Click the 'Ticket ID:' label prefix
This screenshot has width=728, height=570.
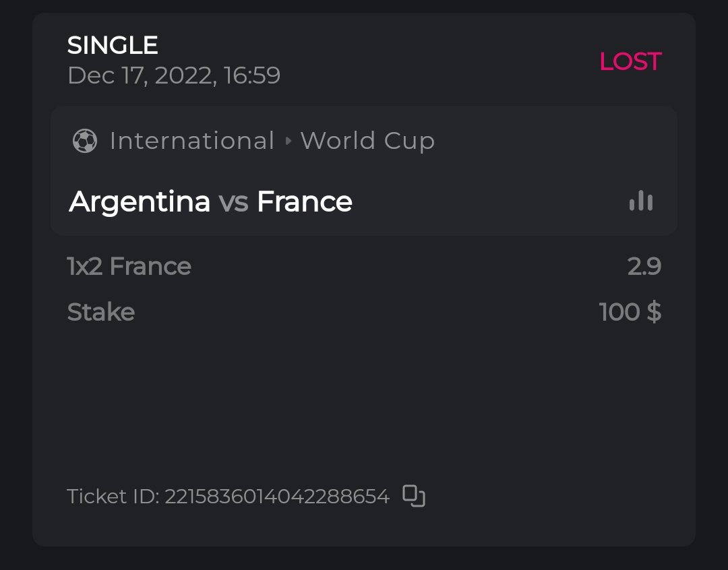click(113, 497)
